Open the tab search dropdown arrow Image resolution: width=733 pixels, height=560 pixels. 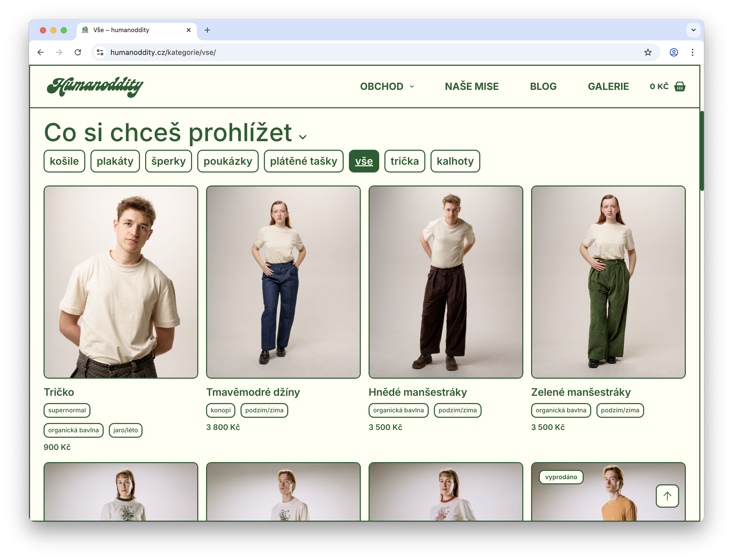tap(693, 30)
